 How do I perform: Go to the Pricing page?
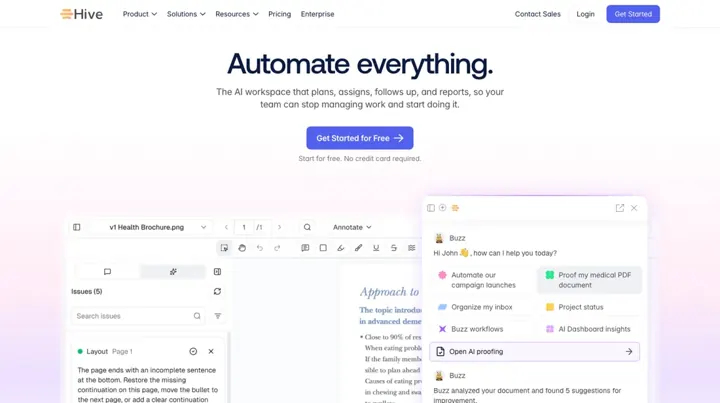click(x=280, y=14)
